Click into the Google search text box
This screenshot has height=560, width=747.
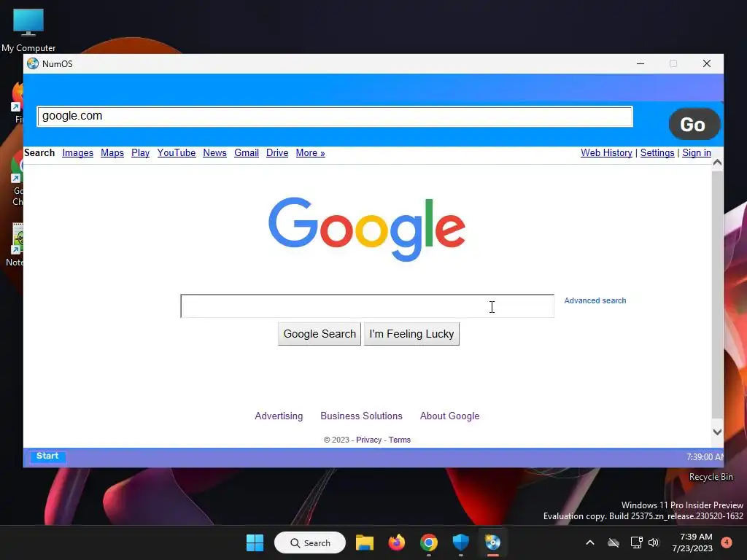pos(368,306)
